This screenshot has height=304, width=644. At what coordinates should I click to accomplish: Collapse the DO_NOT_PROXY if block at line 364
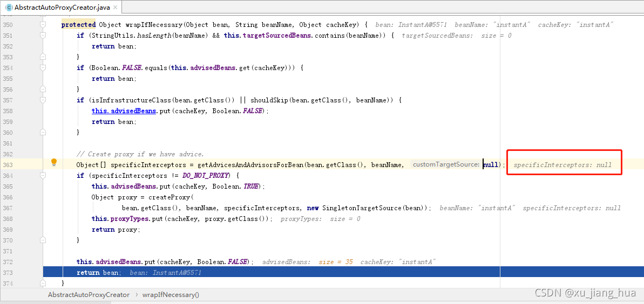(x=43, y=176)
